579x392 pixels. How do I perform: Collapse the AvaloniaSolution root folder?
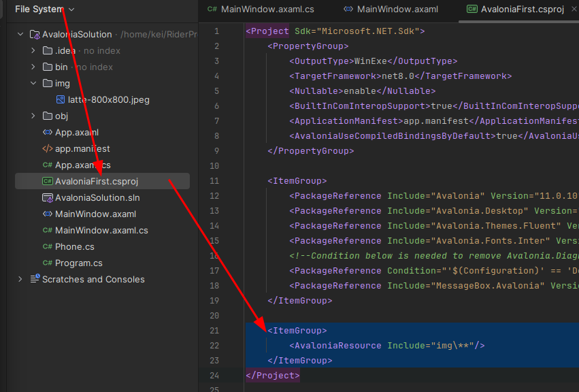(20, 35)
